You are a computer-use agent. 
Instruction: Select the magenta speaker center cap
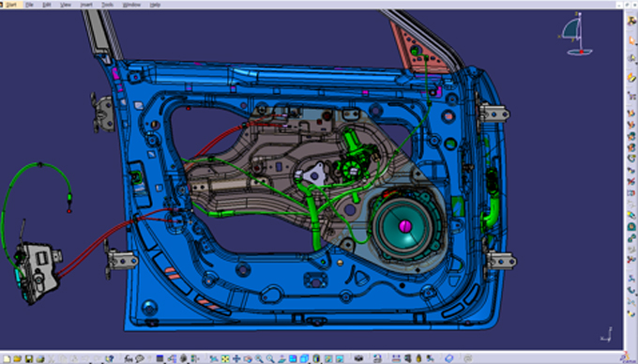pyautogui.click(x=405, y=226)
